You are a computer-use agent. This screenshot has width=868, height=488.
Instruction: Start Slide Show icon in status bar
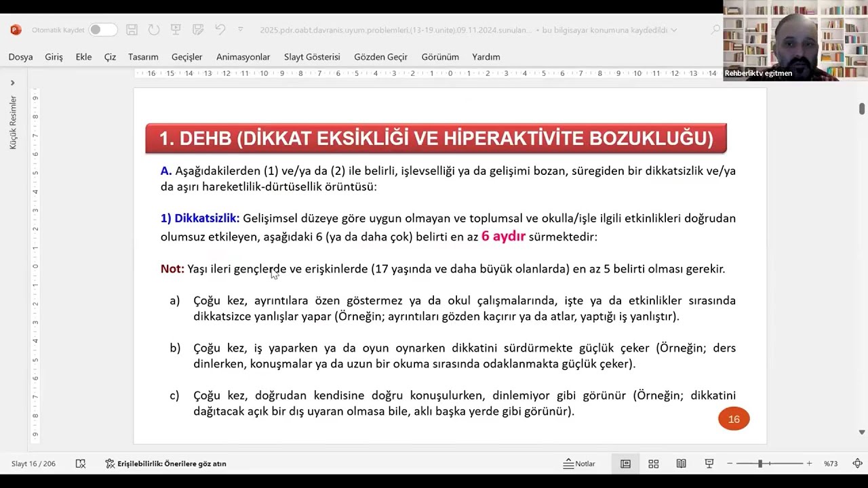[709, 464]
